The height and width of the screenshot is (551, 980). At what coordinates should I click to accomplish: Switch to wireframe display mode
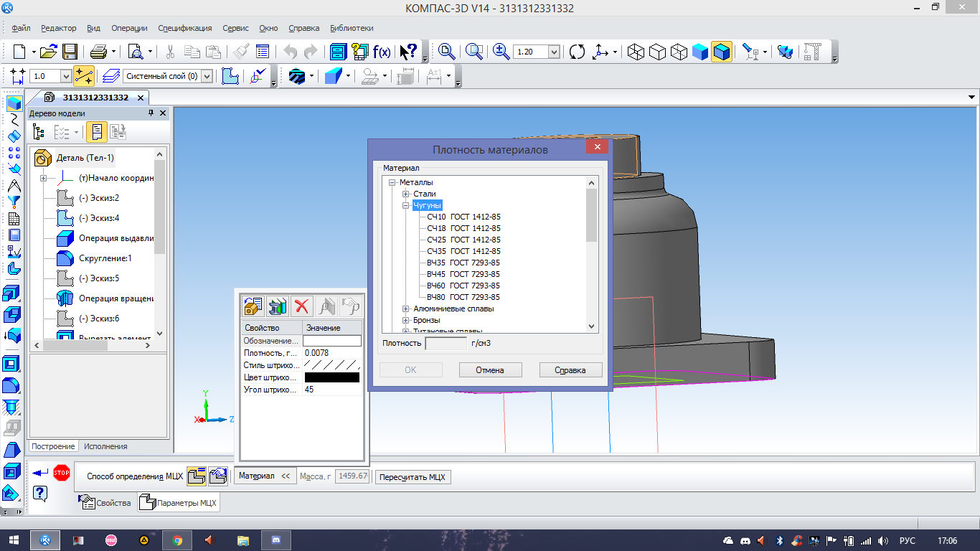click(x=635, y=52)
